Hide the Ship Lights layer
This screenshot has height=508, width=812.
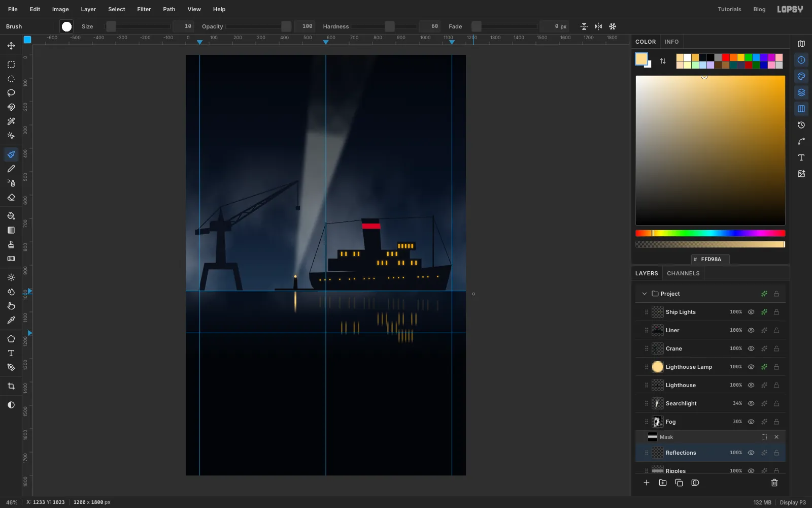751,312
